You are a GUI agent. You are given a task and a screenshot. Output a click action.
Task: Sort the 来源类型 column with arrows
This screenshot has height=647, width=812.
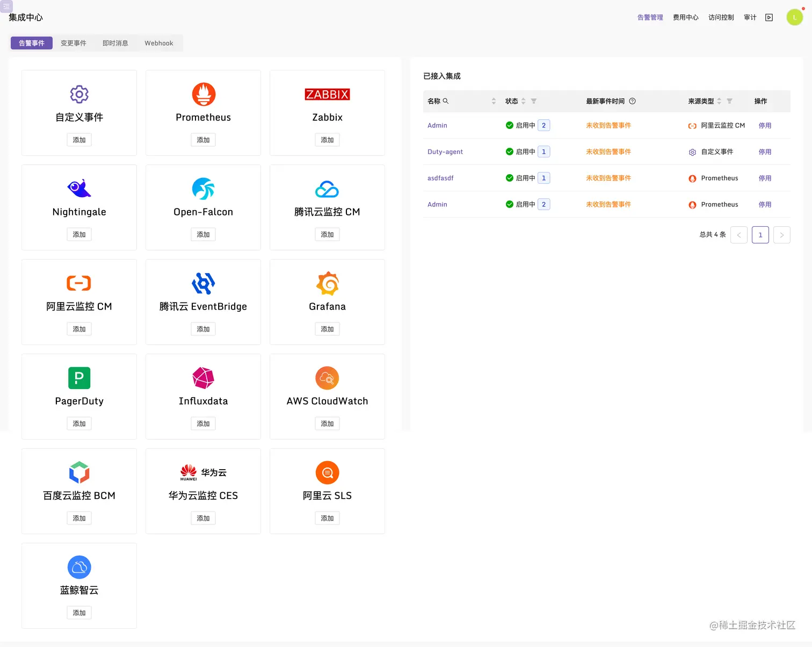click(719, 101)
